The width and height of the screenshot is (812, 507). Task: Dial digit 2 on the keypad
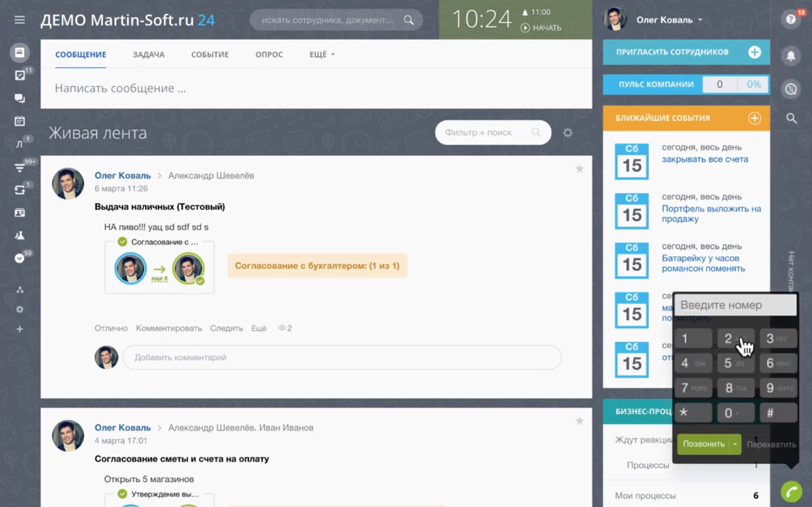click(735, 338)
